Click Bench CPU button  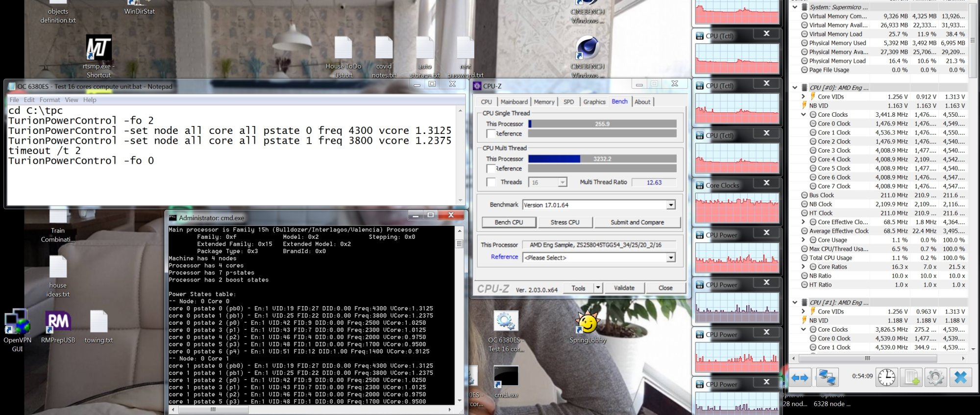[509, 222]
